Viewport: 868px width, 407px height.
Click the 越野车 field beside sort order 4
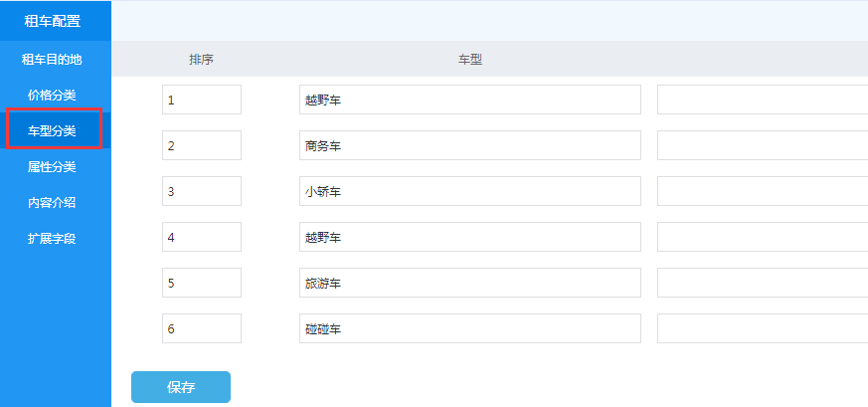[x=469, y=237]
